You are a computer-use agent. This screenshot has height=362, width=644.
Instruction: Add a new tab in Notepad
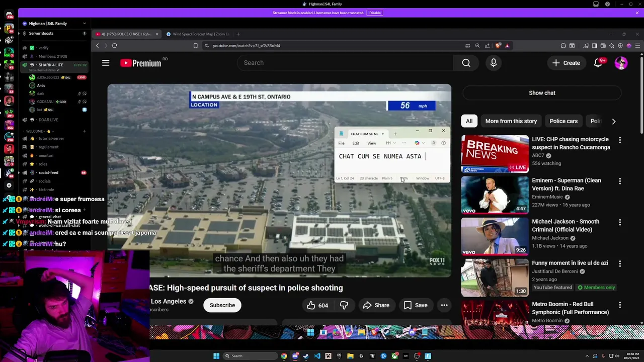[395, 134]
